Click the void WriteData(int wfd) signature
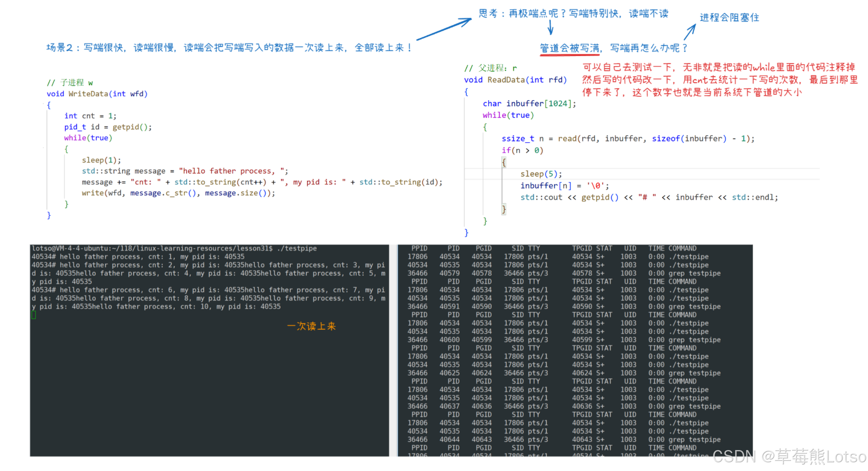Viewport: 868px width, 471px height. point(97,94)
